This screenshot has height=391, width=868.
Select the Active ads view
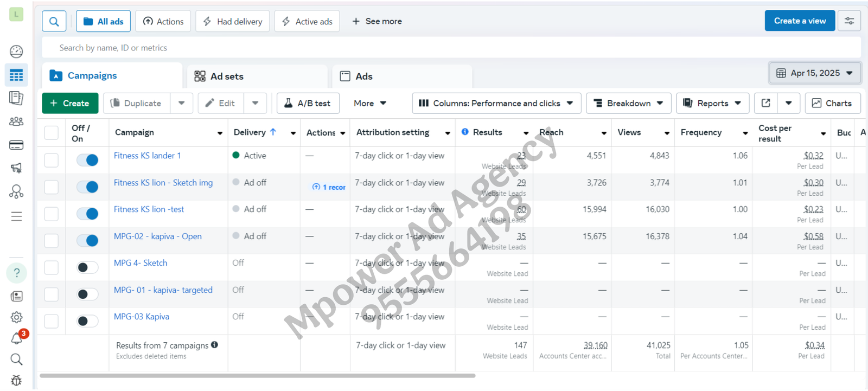tap(307, 21)
